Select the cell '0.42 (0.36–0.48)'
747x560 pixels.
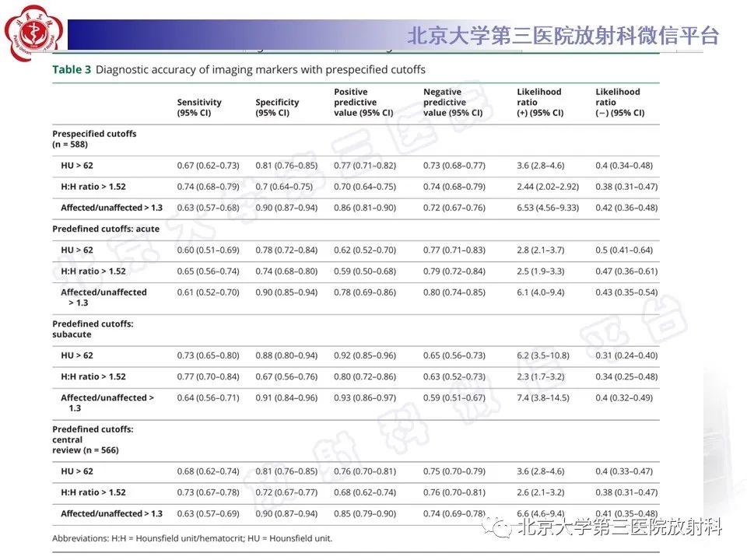626,208
